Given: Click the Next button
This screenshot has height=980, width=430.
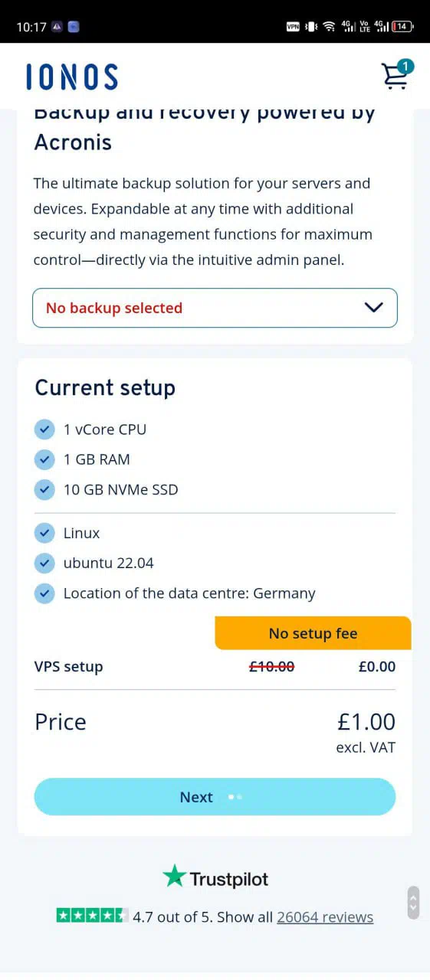Looking at the screenshot, I should 215,797.
